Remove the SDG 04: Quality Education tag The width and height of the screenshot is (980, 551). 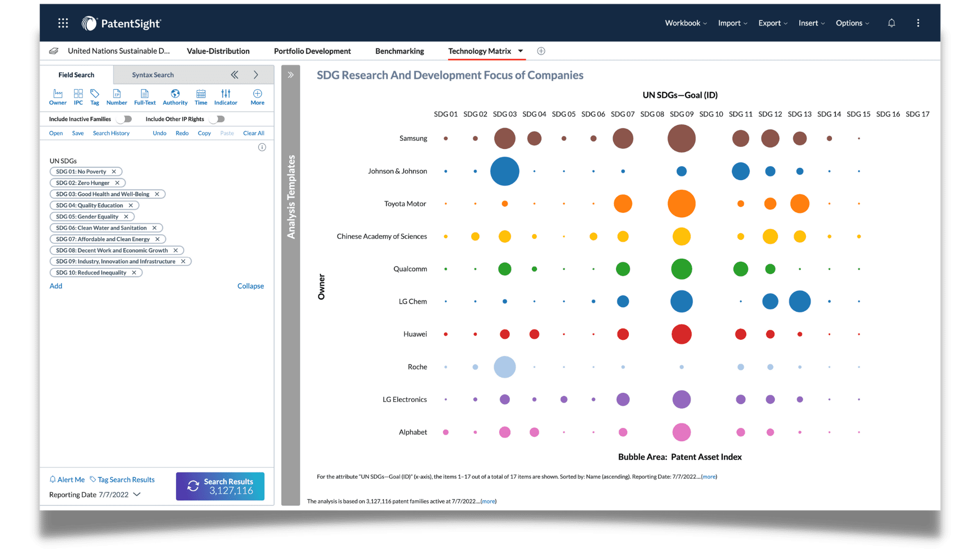click(x=131, y=206)
